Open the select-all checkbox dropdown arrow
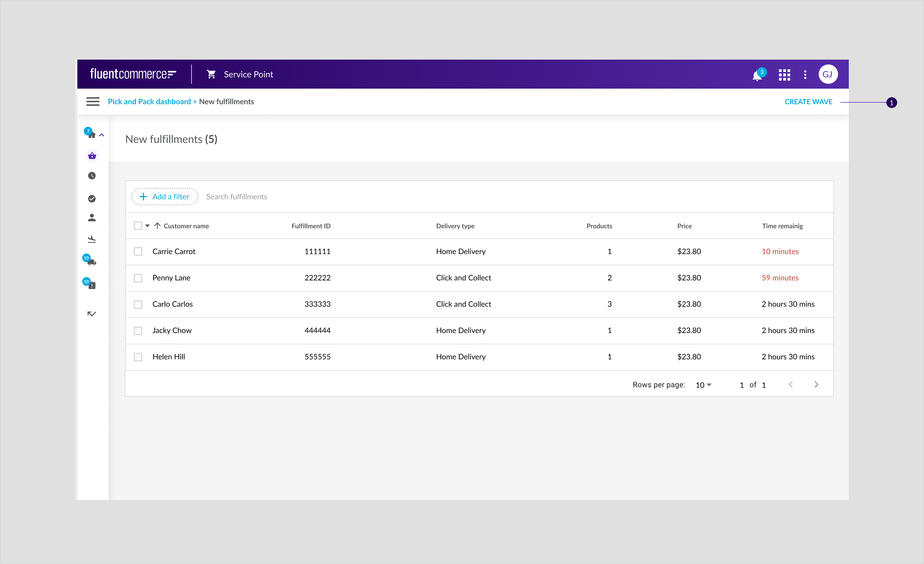 (x=147, y=226)
